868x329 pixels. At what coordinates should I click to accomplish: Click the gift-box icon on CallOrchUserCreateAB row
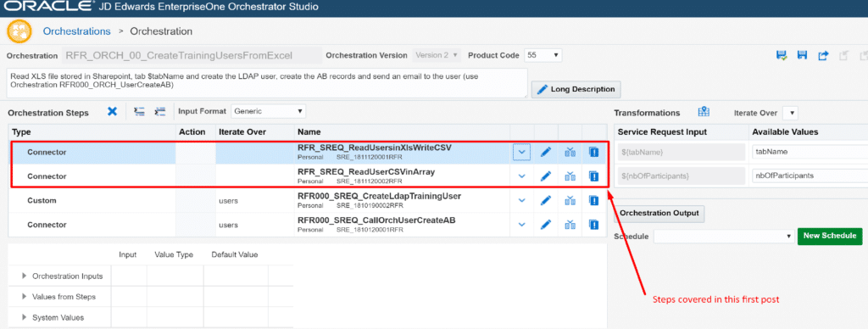(570, 225)
